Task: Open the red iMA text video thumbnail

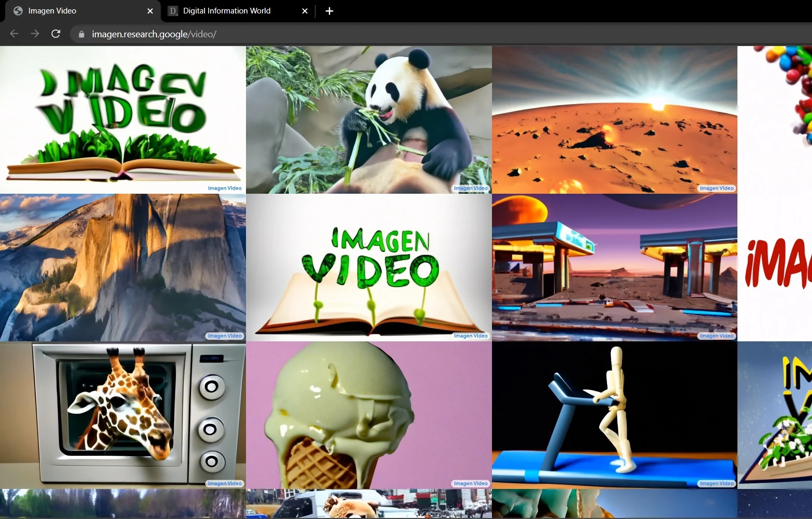Action: (775, 267)
